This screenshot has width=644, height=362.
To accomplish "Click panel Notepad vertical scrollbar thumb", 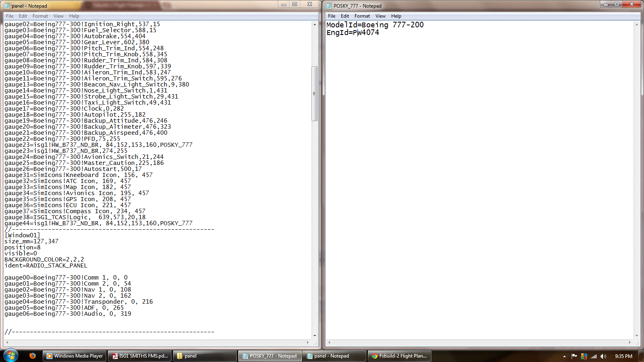I will [x=315, y=94].
